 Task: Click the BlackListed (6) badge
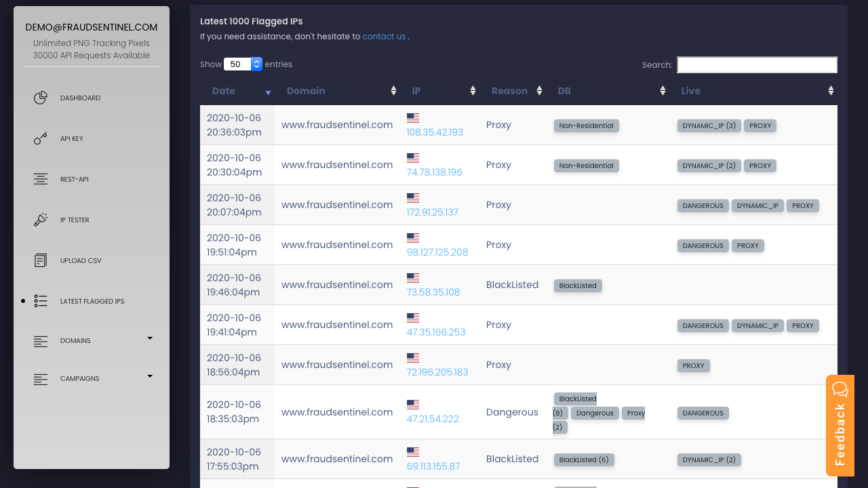(x=584, y=460)
